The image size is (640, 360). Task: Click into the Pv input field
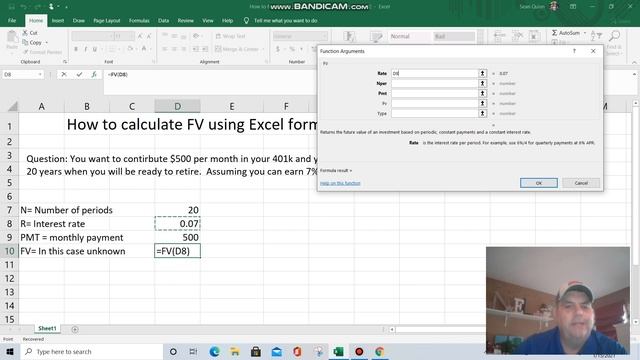(x=435, y=103)
